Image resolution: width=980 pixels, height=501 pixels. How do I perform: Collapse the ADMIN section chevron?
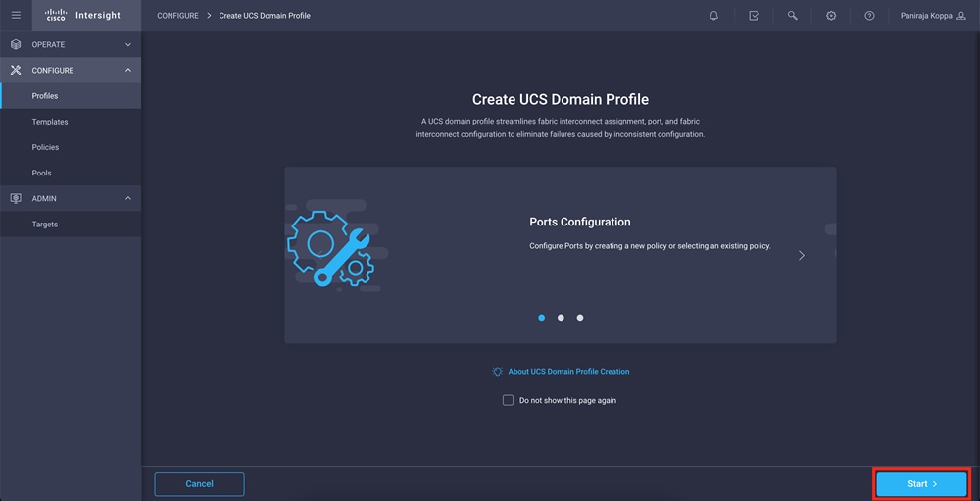(128, 198)
